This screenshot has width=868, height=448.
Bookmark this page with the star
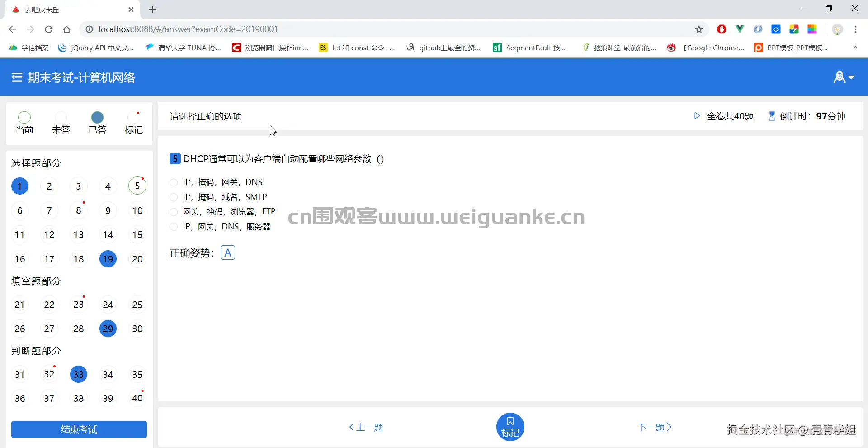(x=699, y=29)
